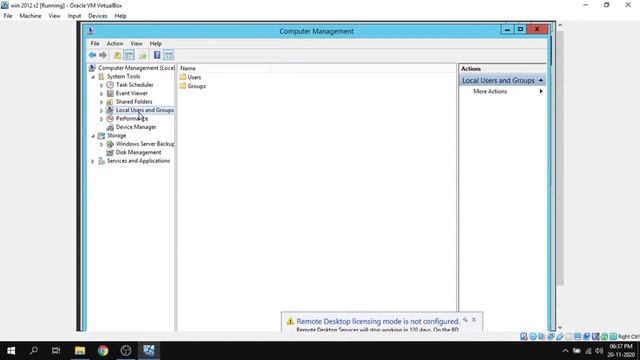This screenshot has height=360, width=640.
Task: Click the Computer Management title bar icon
Action: tap(91, 31)
